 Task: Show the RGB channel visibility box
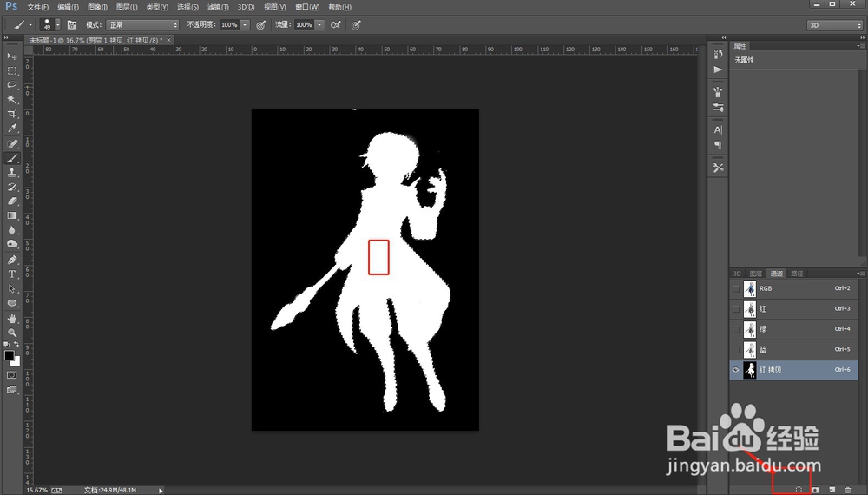click(736, 288)
